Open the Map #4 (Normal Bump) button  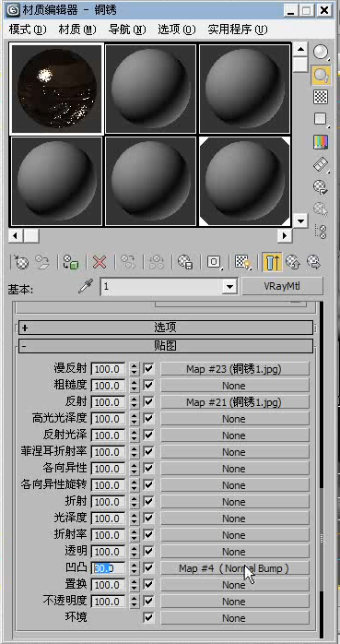tap(234, 568)
